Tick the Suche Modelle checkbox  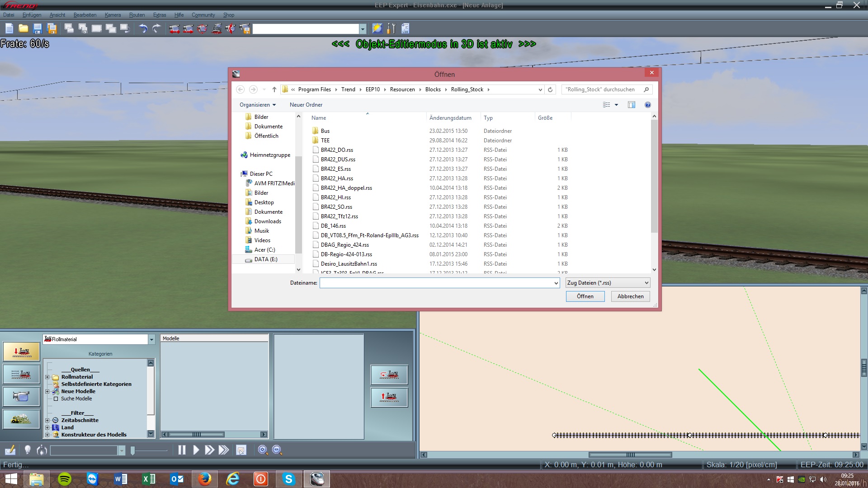[x=56, y=399]
